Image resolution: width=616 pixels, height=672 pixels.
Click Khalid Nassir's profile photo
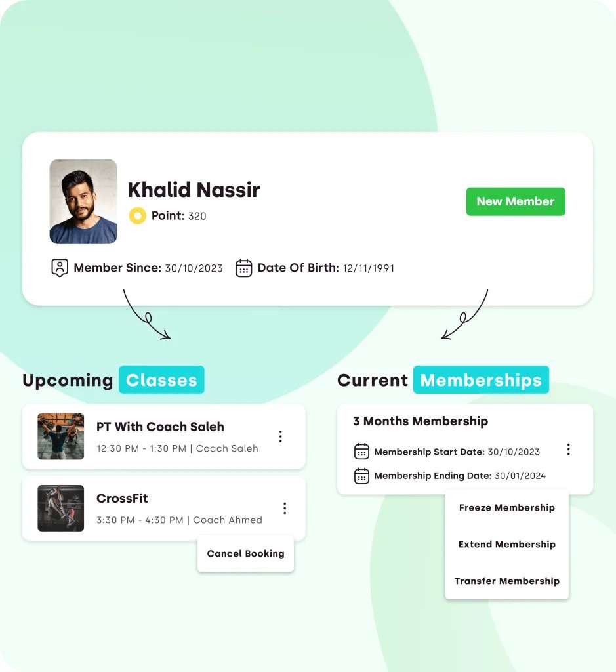83,201
